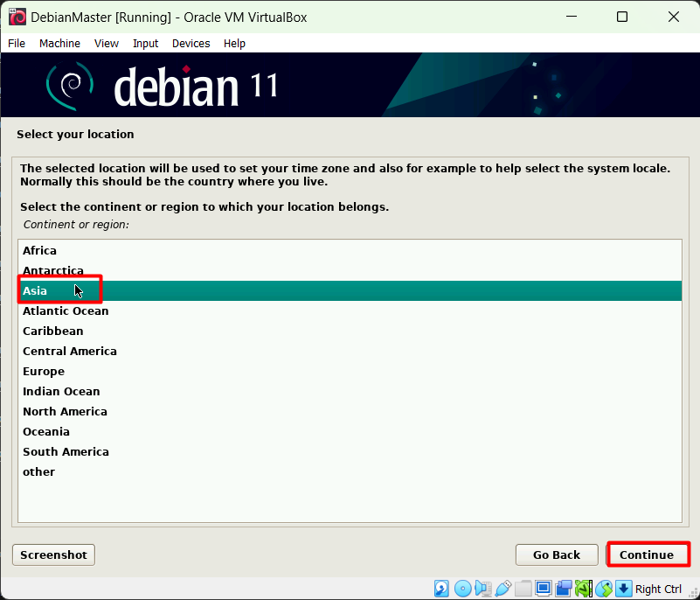Choose Caribbean as the region
This screenshot has height=600, width=700.
click(350, 331)
